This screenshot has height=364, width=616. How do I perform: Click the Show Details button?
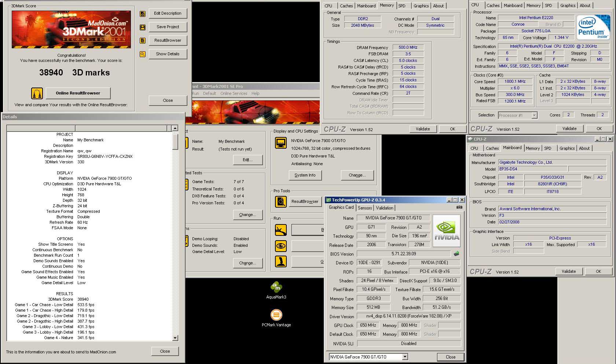point(168,54)
